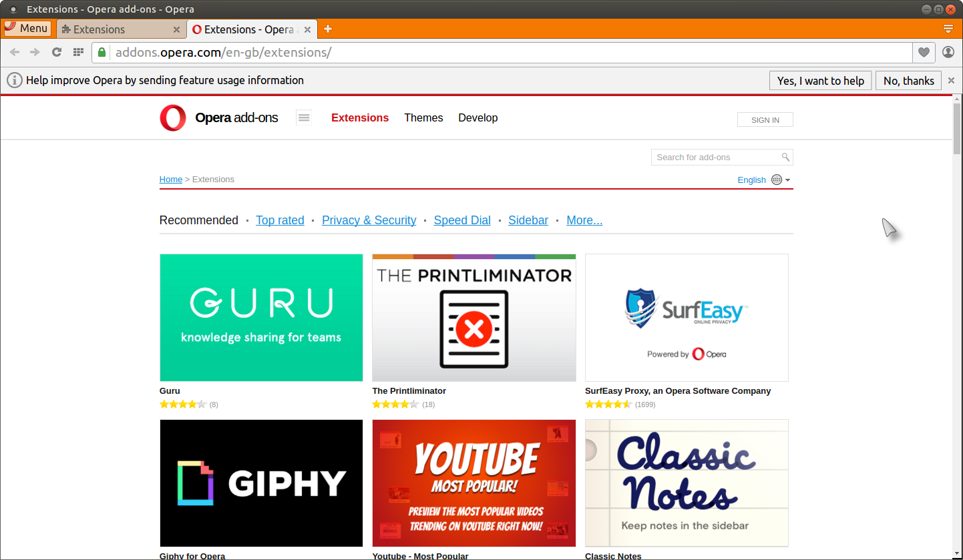Screen dimensions: 963x560
Task: Open the Speed Dial category link
Action: (x=462, y=220)
